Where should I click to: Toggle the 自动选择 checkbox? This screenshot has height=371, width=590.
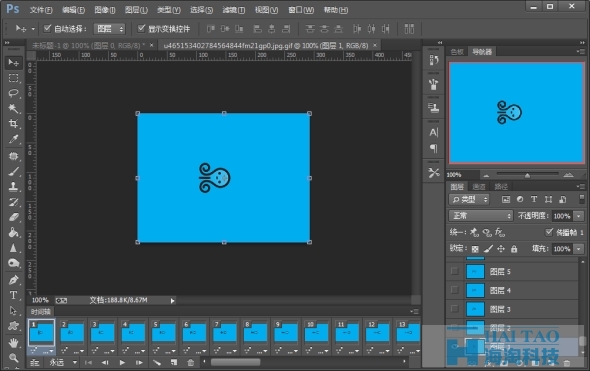point(47,28)
